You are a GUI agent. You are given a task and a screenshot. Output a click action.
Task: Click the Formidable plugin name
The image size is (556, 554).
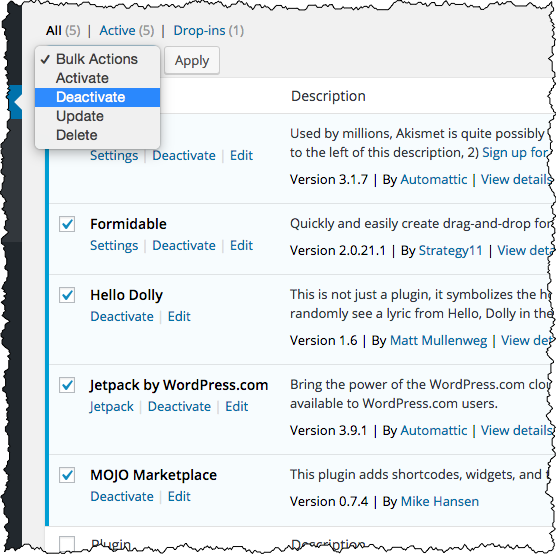click(128, 224)
